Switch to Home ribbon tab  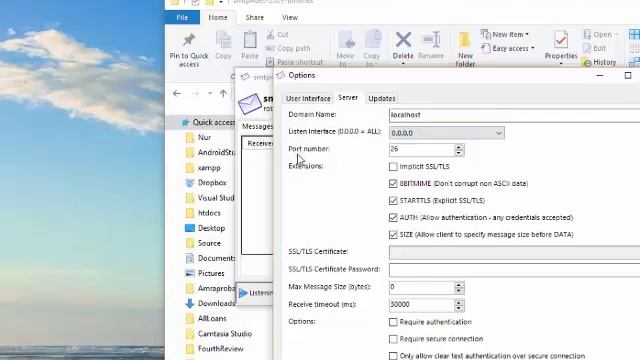point(218,18)
